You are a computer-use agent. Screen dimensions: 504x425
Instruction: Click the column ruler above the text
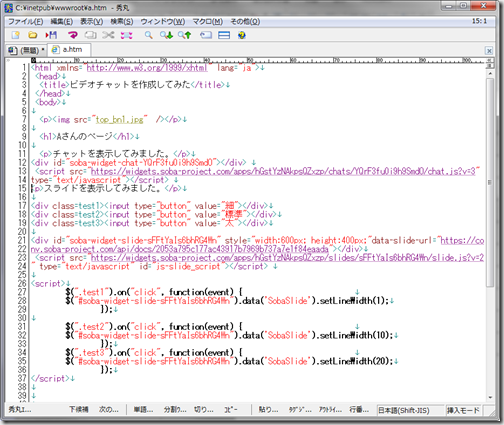258,61
